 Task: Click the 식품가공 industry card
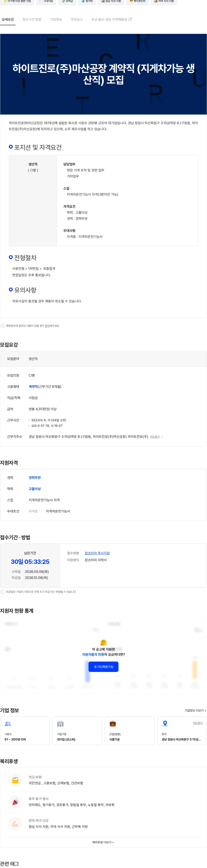pyautogui.click(x=130, y=731)
